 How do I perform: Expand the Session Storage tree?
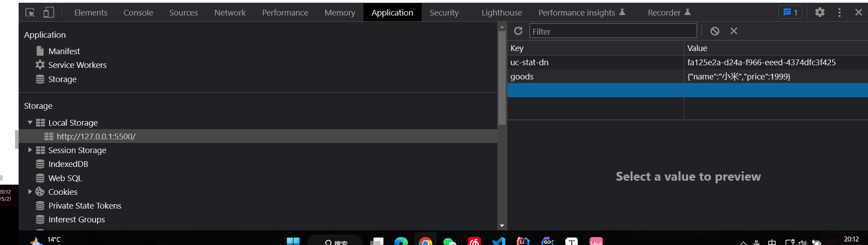pyautogui.click(x=30, y=150)
